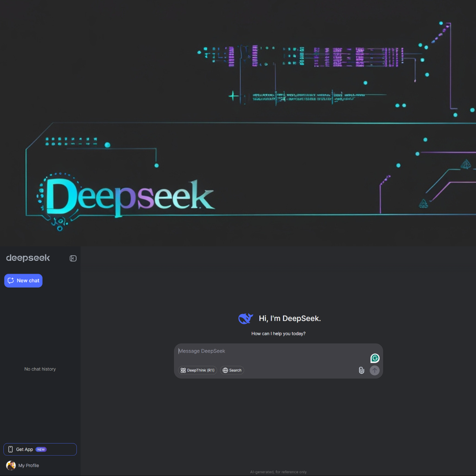Open My Profile
The height and width of the screenshot is (476, 476).
[29, 465]
